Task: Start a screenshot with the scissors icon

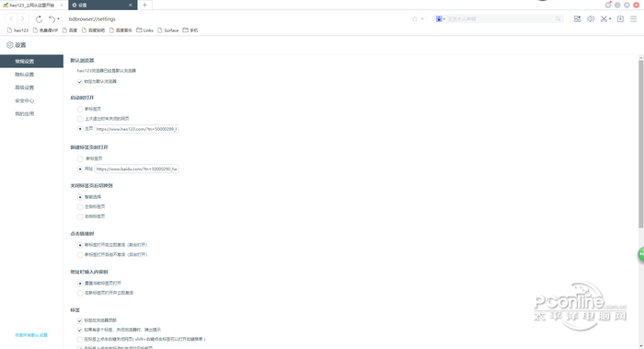Action: [604, 19]
